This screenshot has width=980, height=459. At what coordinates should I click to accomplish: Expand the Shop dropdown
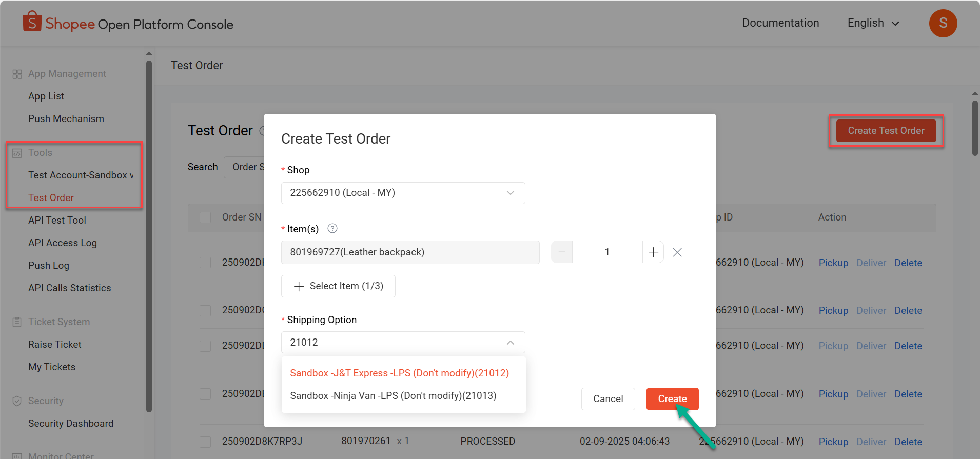(x=403, y=193)
